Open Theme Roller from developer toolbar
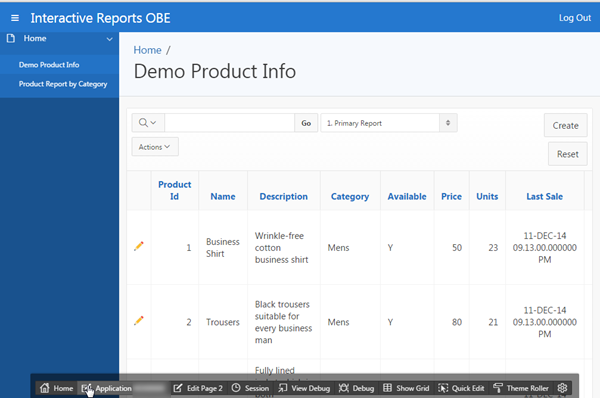The width and height of the screenshot is (600, 398). click(x=521, y=388)
